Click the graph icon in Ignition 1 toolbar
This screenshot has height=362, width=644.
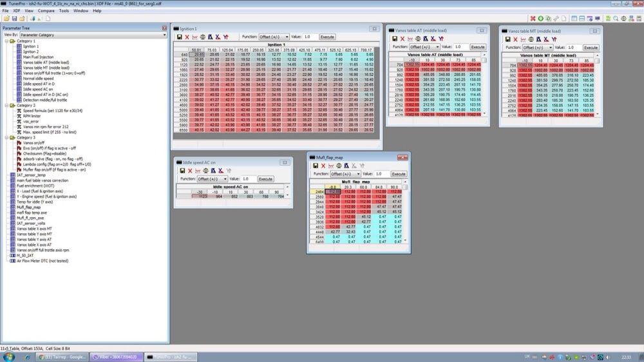coord(194,37)
